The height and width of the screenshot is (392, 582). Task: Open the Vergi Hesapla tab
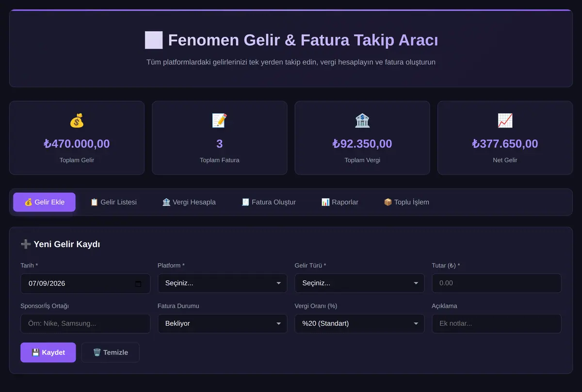point(189,202)
